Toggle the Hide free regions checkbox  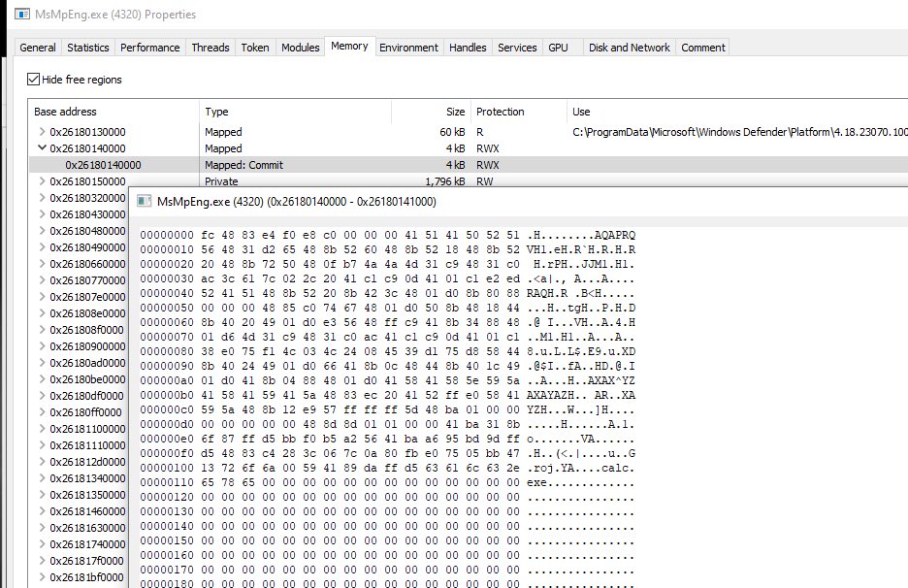(x=34, y=80)
